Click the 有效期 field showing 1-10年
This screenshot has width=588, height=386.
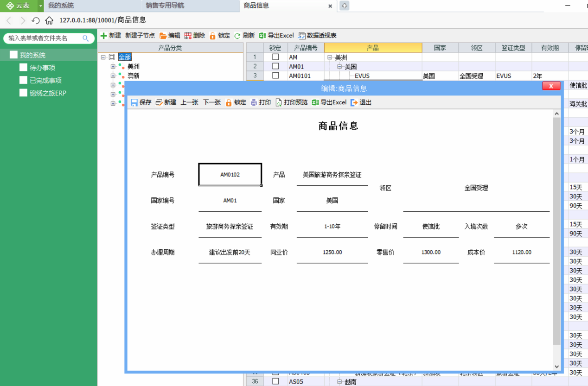pyautogui.click(x=332, y=227)
